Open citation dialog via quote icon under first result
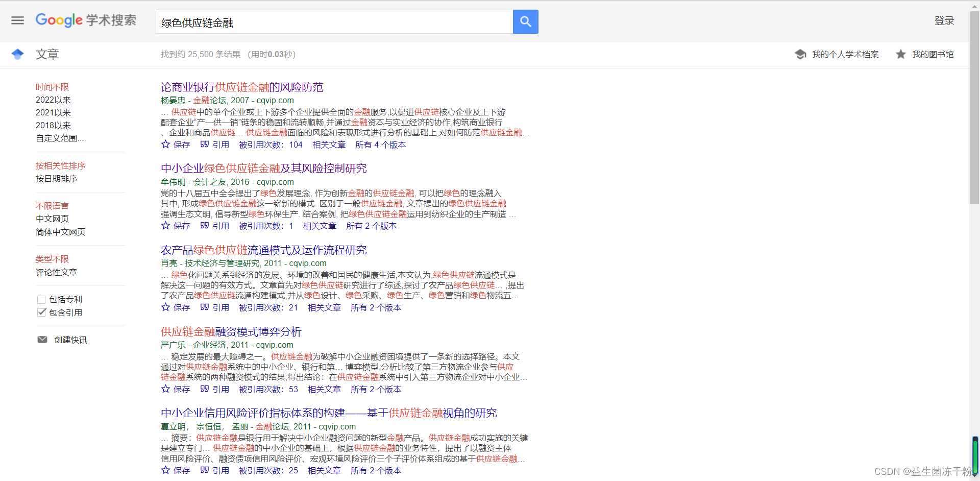This screenshot has width=980, height=481. (x=204, y=145)
